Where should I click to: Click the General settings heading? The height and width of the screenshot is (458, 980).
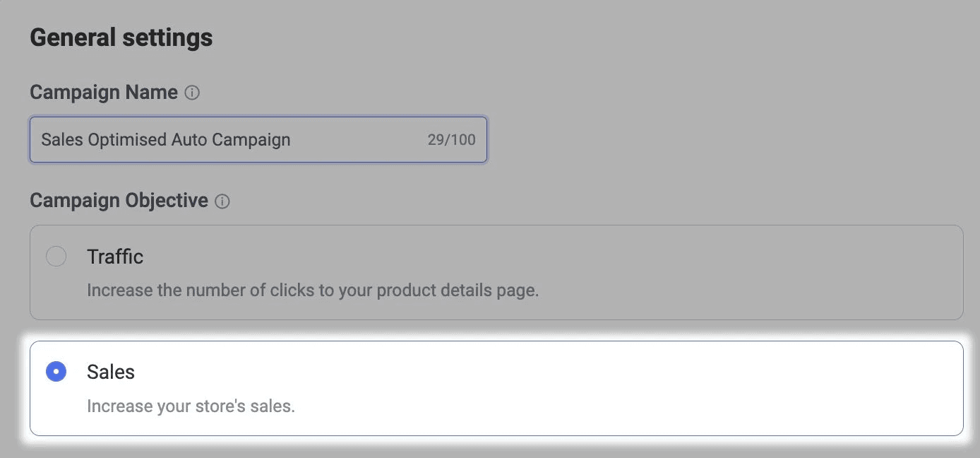[121, 37]
